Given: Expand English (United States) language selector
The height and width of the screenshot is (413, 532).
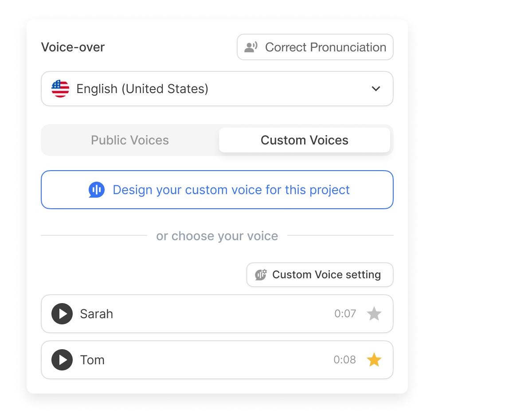Looking at the screenshot, I should (217, 89).
